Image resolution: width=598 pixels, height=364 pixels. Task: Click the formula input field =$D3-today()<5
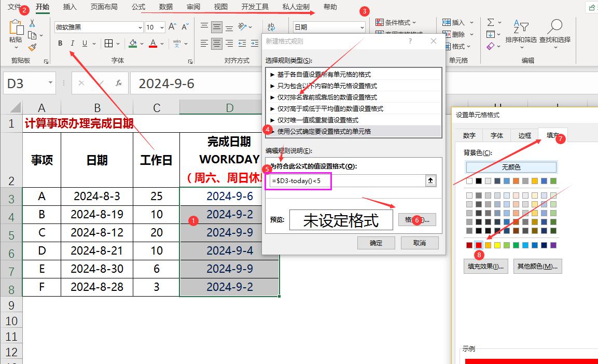pyautogui.click(x=347, y=180)
